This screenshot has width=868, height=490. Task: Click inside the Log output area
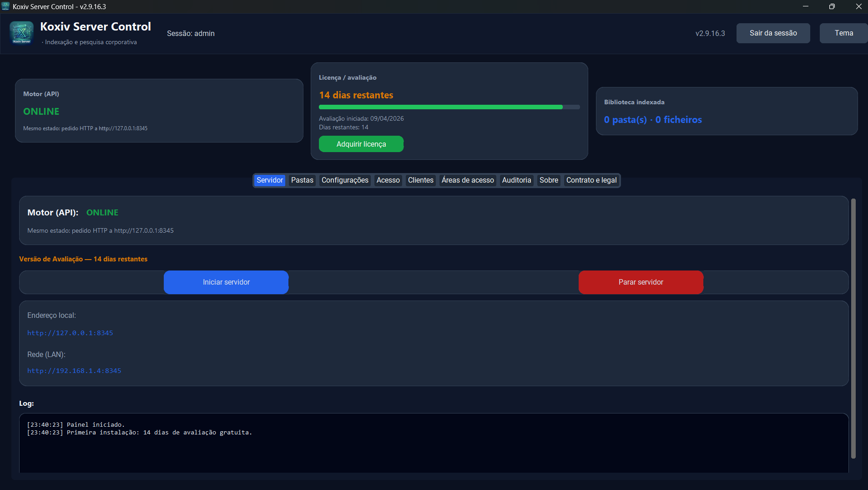tap(432, 444)
